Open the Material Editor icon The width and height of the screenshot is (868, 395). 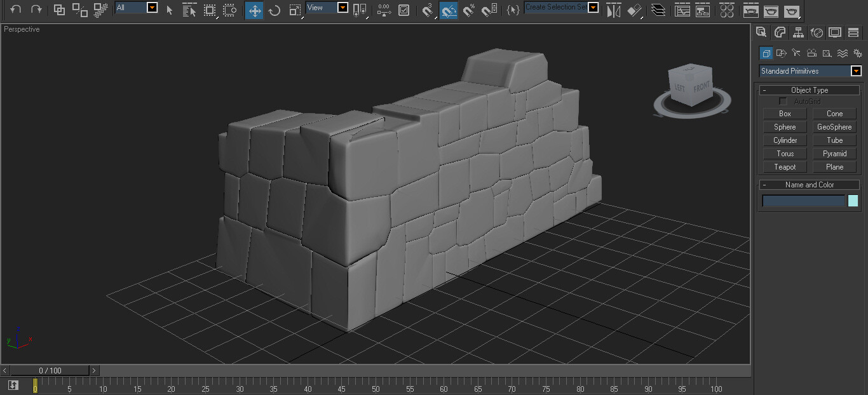pyautogui.click(x=727, y=10)
